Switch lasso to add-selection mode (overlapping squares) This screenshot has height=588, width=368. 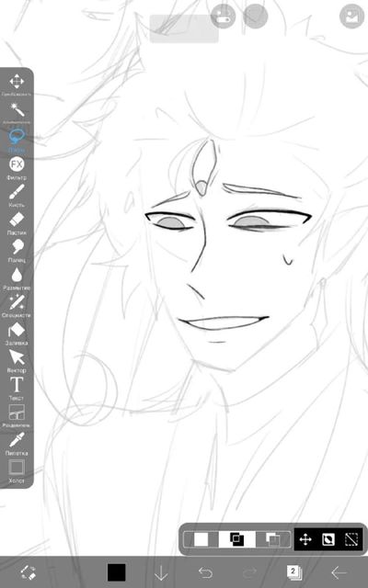click(237, 539)
